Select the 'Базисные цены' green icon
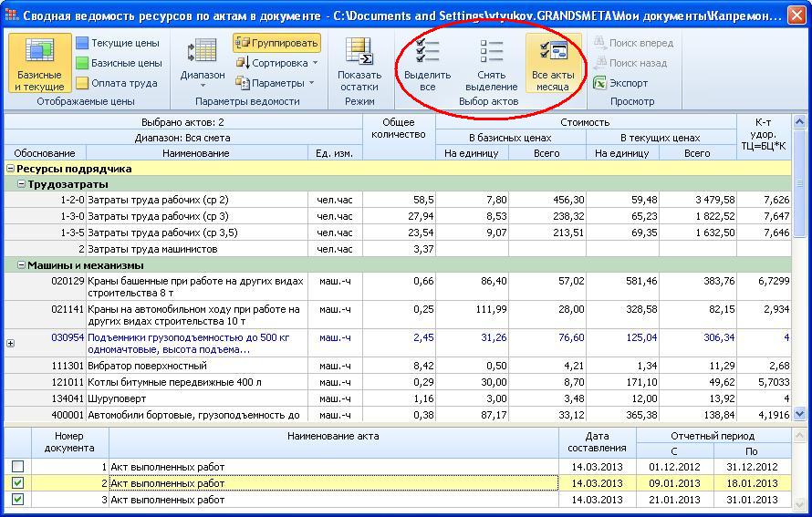Screen dimensions: 812x517 (x=82, y=63)
